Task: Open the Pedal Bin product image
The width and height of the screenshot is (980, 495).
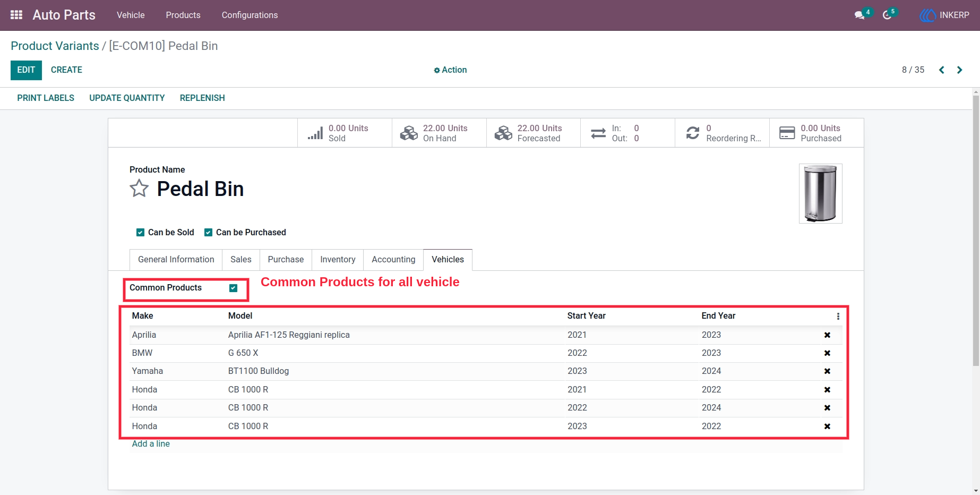Action: click(x=820, y=193)
